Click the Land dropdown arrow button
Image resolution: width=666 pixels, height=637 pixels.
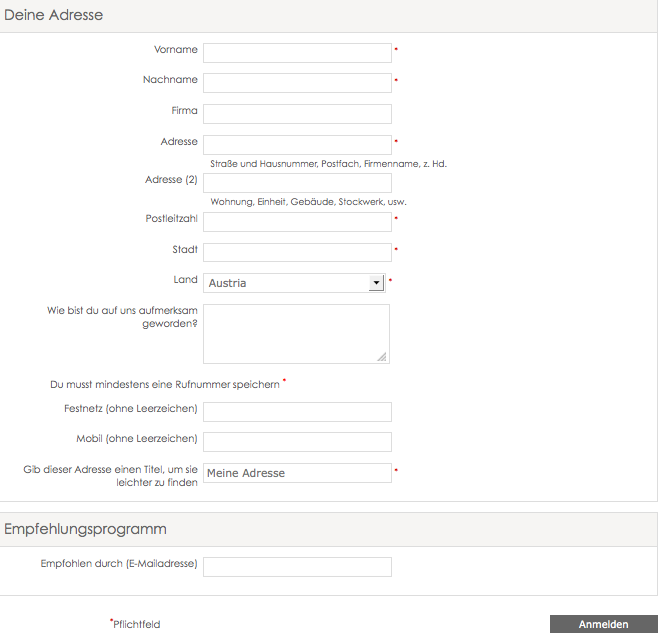coord(376,283)
